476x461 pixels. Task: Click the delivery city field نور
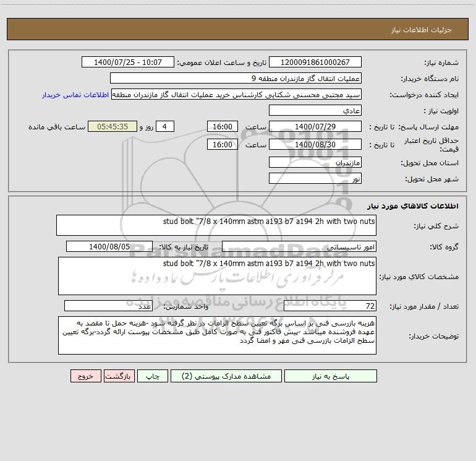(315, 178)
